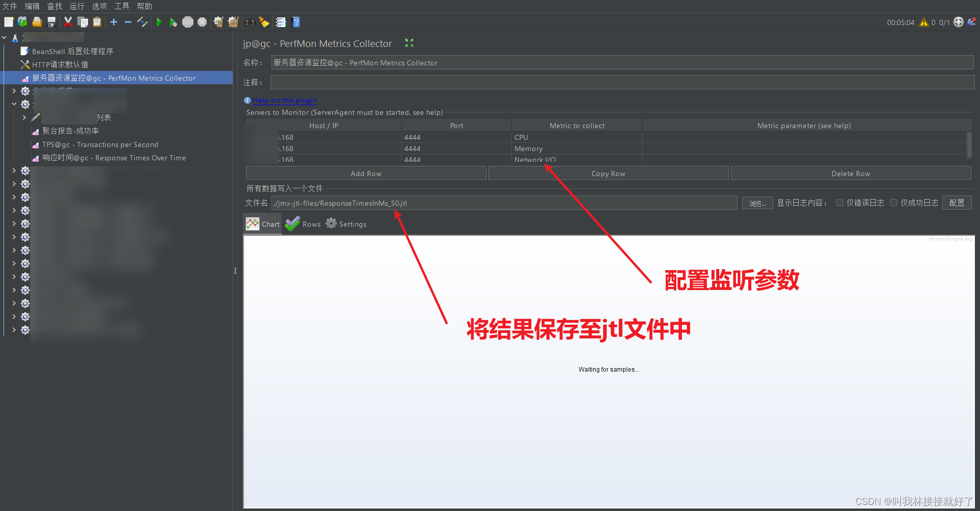The image size is (980, 511).
Task: Open Search with the binoculars icon
Action: [250, 22]
